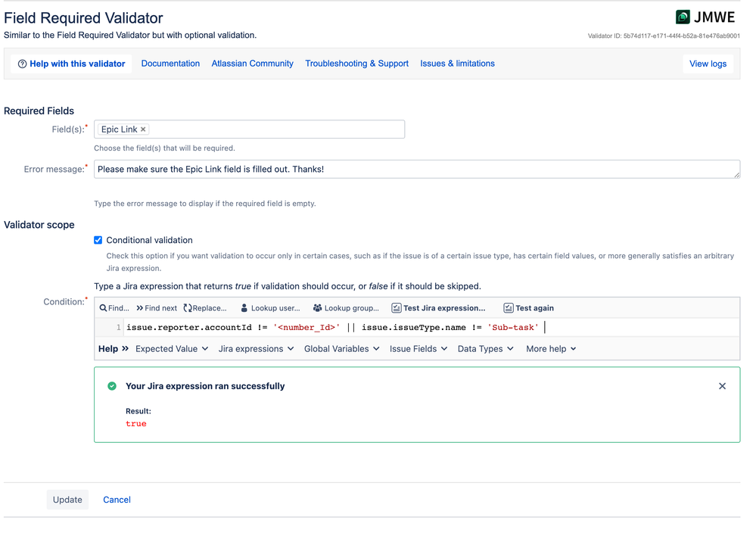
Task: Expand the Data Types dropdown
Action: [x=486, y=349]
